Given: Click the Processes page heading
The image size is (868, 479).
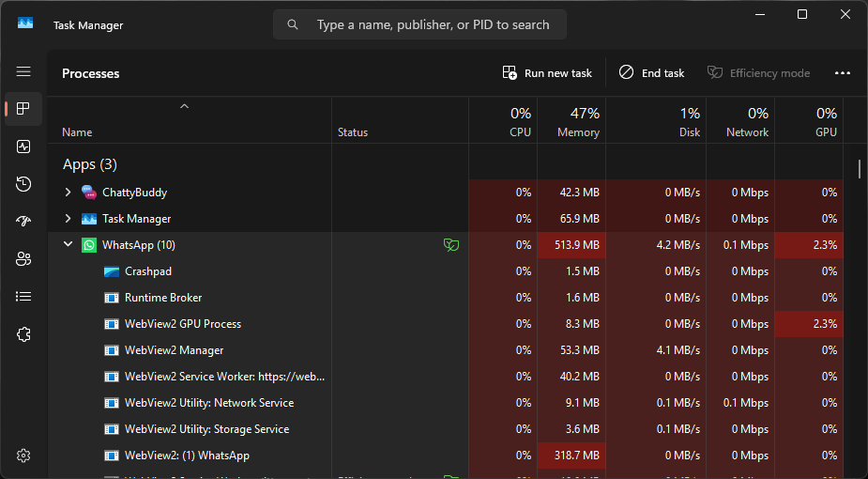Looking at the screenshot, I should (91, 73).
